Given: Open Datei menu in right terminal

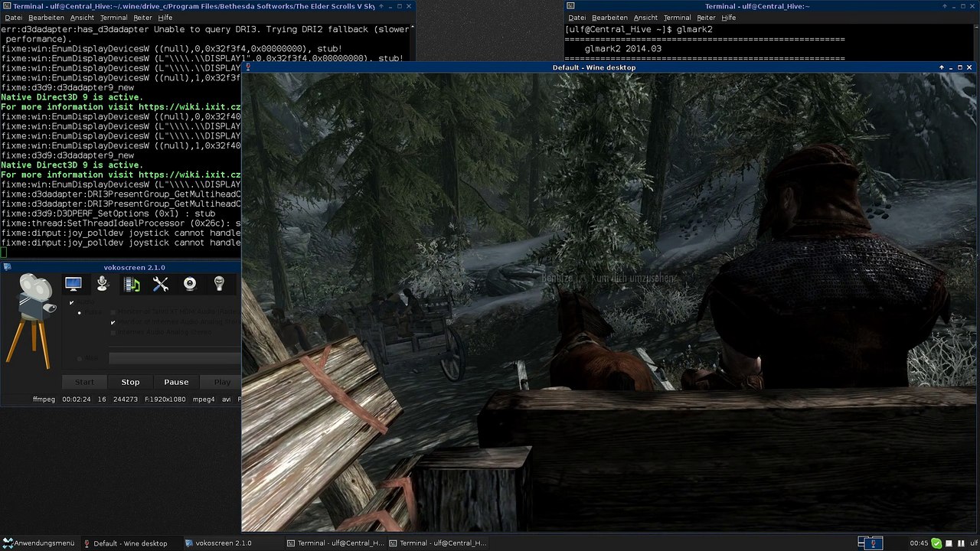Looking at the screenshot, I should click(577, 18).
